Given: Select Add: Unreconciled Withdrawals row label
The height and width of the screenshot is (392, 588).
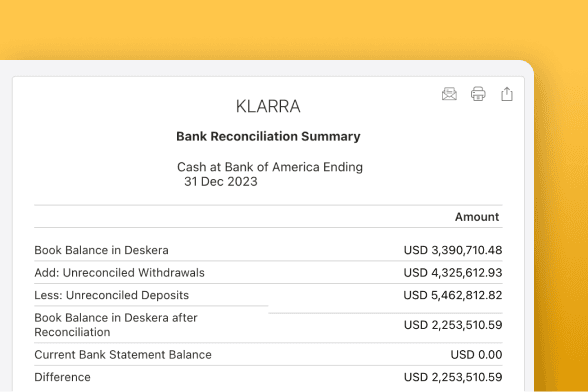Looking at the screenshot, I should [119, 273].
